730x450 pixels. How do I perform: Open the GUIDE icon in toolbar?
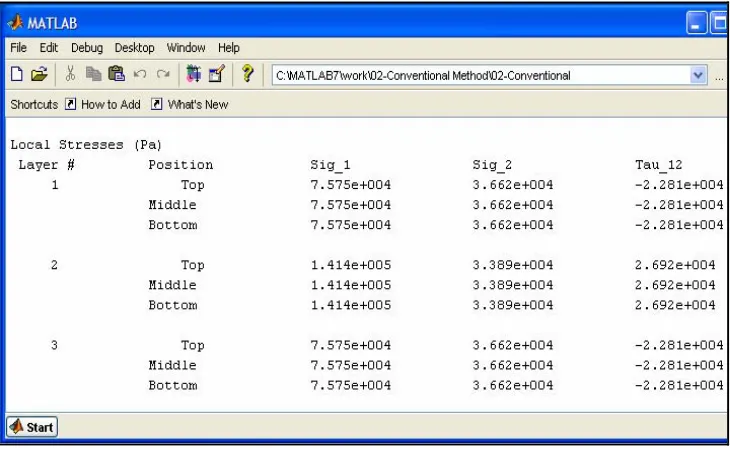coord(216,74)
